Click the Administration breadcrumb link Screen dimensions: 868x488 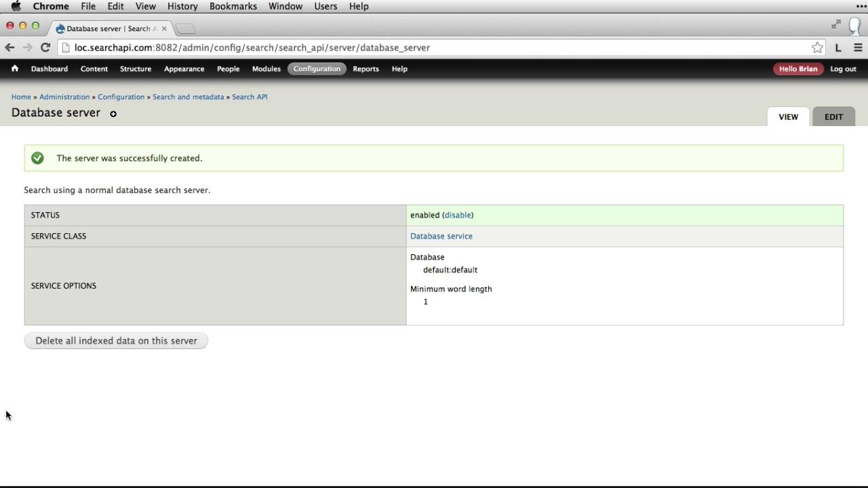click(x=64, y=97)
